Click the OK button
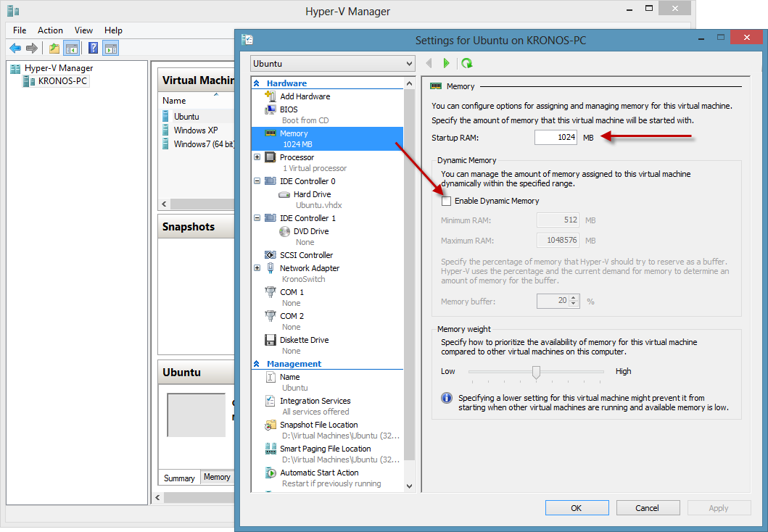Viewport: 768px width, 532px height. coord(577,508)
